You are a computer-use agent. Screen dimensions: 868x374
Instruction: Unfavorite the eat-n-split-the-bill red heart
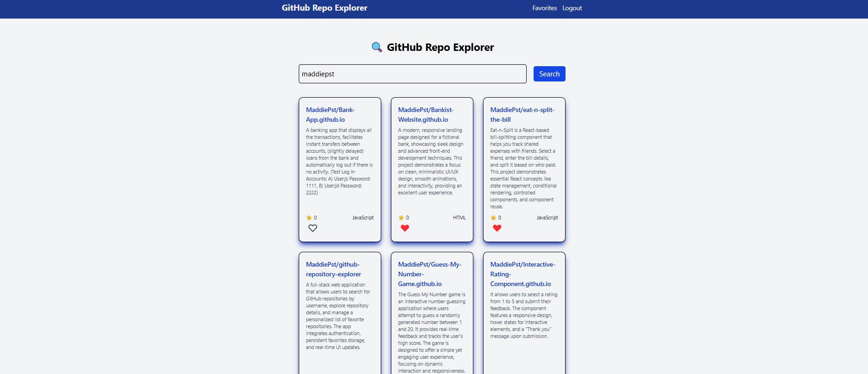[x=497, y=228]
